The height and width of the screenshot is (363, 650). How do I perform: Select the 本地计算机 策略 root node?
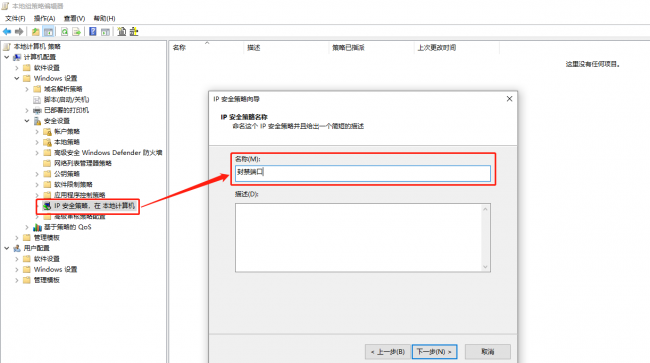point(37,46)
